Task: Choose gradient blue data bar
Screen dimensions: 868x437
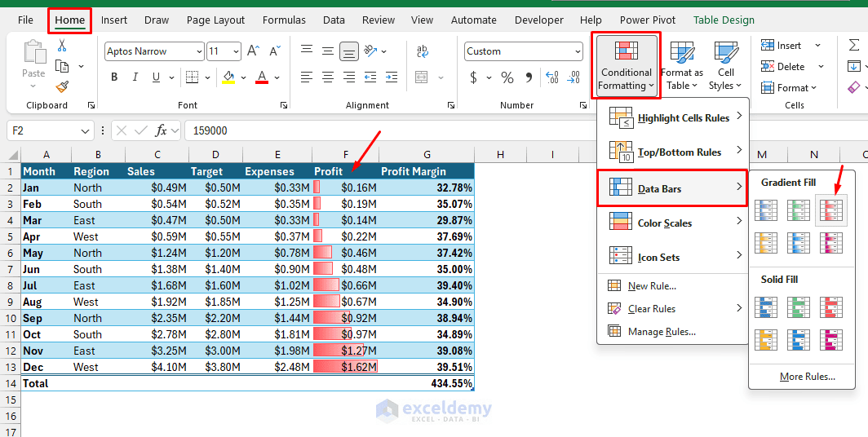Action: pyautogui.click(x=765, y=210)
